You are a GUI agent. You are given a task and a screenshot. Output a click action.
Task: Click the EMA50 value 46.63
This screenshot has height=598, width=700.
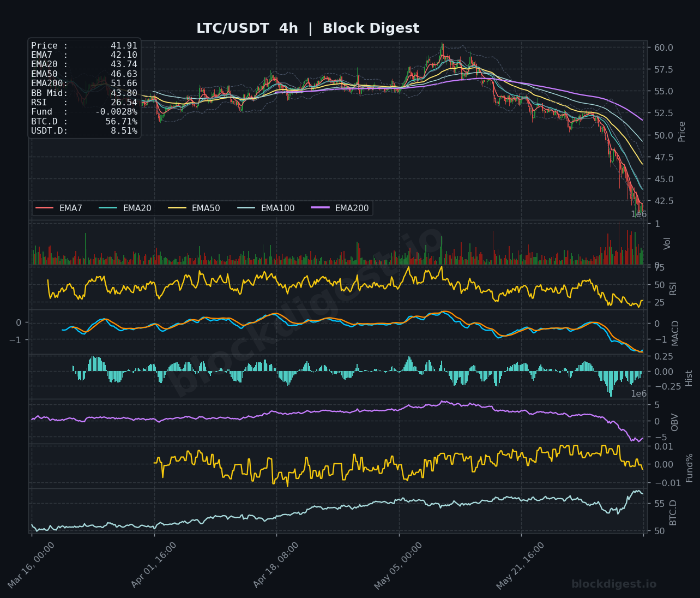124,74
